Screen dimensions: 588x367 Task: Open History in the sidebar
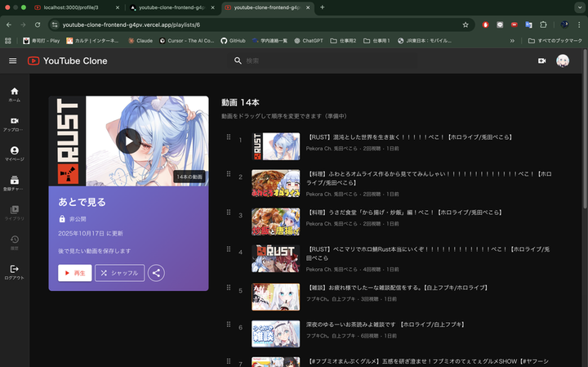click(x=15, y=243)
